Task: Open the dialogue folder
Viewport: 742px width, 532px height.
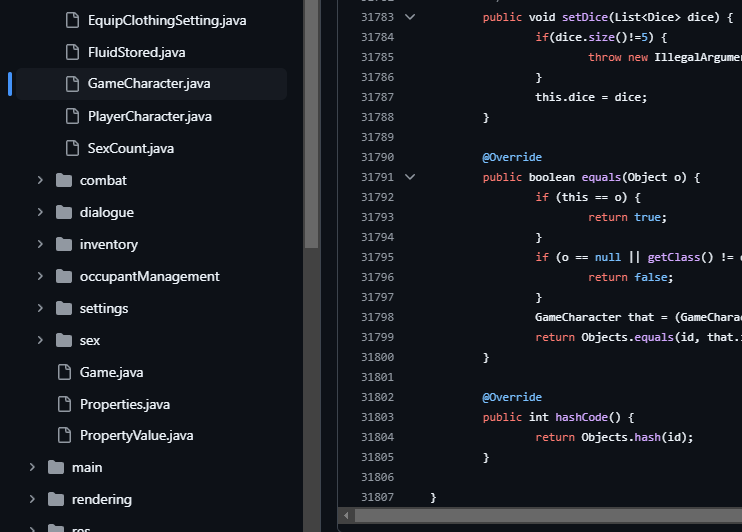Action: (106, 213)
